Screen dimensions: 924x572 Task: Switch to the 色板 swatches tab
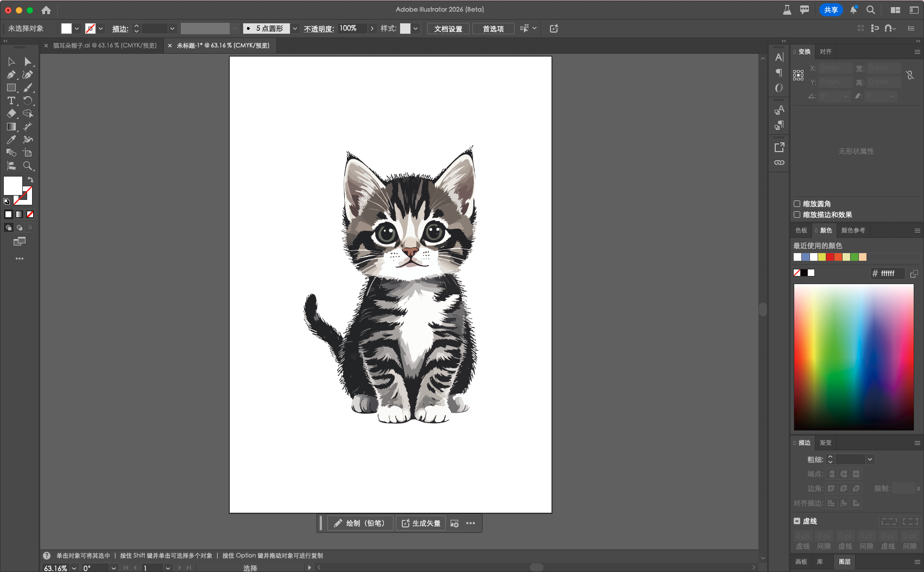pyautogui.click(x=801, y=230)
